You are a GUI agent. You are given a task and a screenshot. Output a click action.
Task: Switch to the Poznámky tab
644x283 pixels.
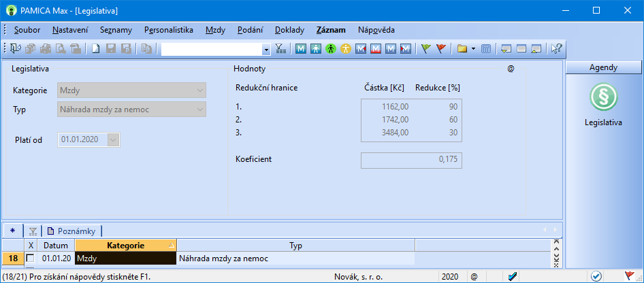coord(72,231)
